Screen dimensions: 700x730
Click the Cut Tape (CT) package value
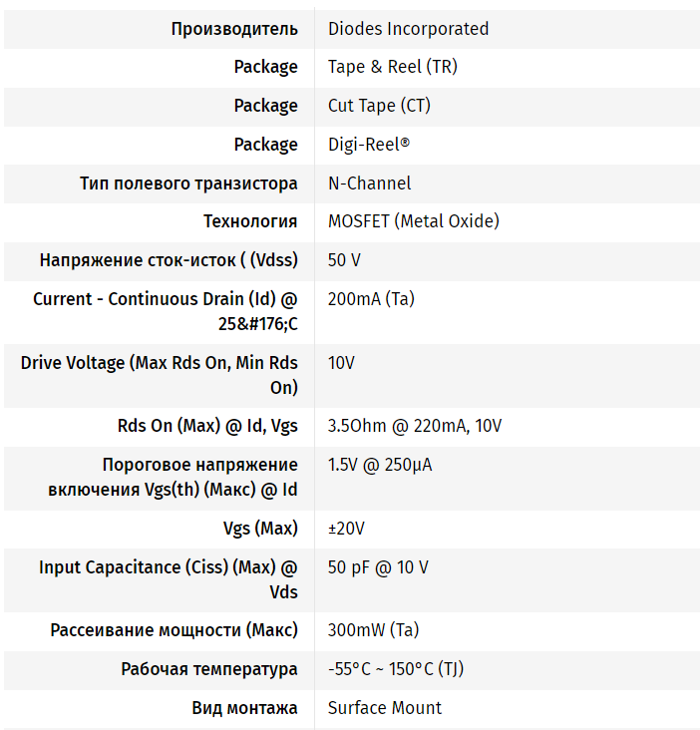379,106
